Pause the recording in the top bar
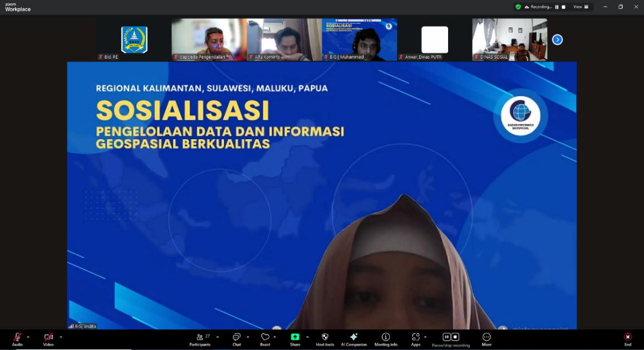 coord(557,7)
